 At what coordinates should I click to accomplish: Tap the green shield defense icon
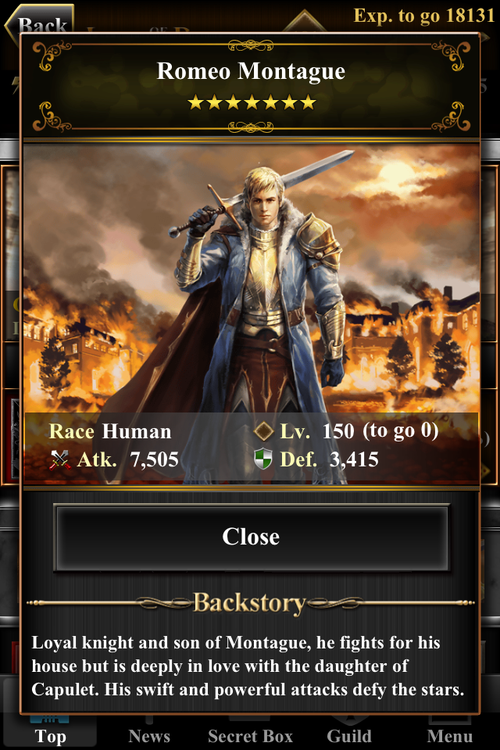pos(263,459)
